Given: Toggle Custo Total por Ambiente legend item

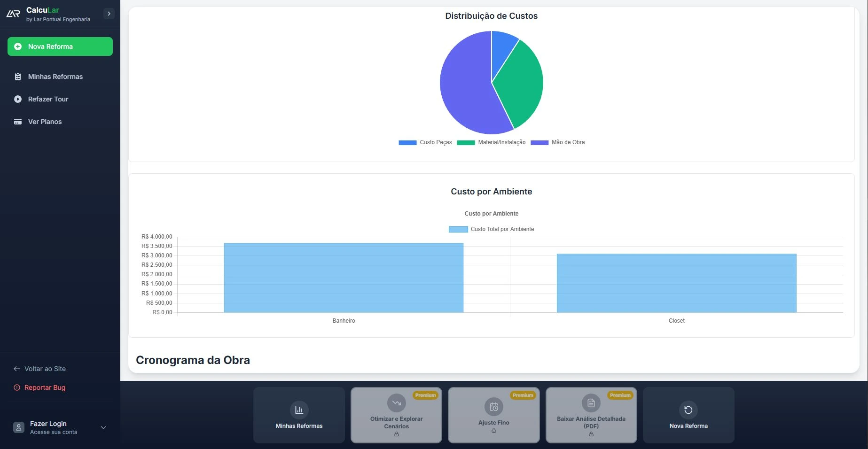Looking at the screenshot, I should tap(491, 229).
